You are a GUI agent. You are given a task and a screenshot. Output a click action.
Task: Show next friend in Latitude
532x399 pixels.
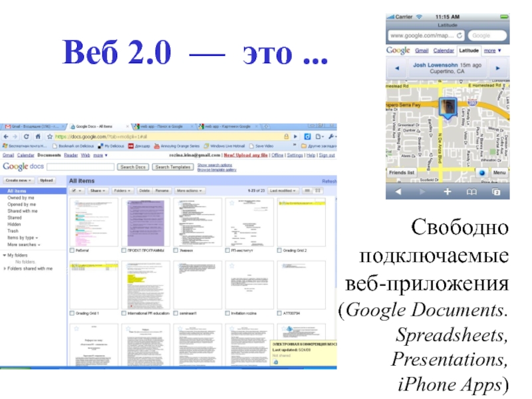pyautogui.click(x=497, y=68)
